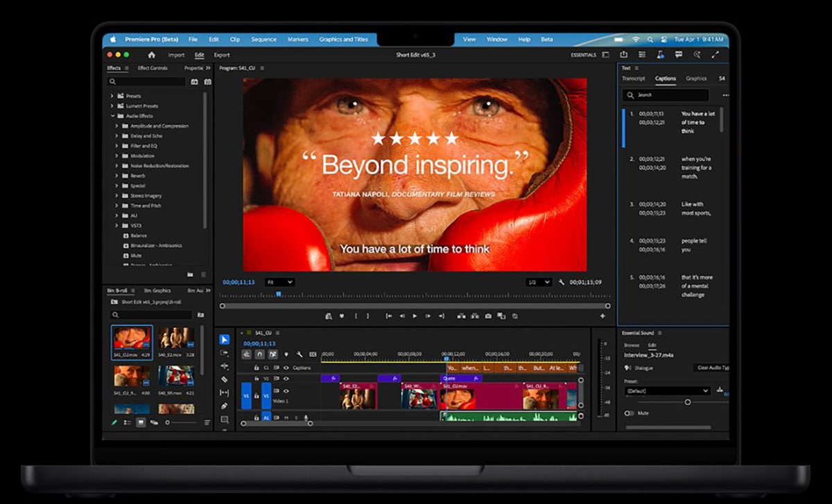The image size is (832, 504).
Task: Select the S41_CU.mov thumbnail in bin
Action: (132, 338)
